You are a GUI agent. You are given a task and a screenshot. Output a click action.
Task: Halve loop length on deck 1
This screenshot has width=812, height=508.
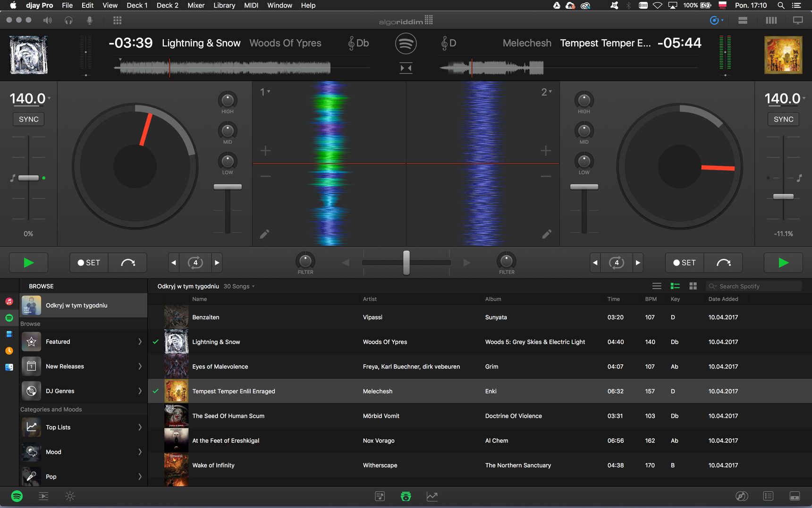(x=174, y=263)
